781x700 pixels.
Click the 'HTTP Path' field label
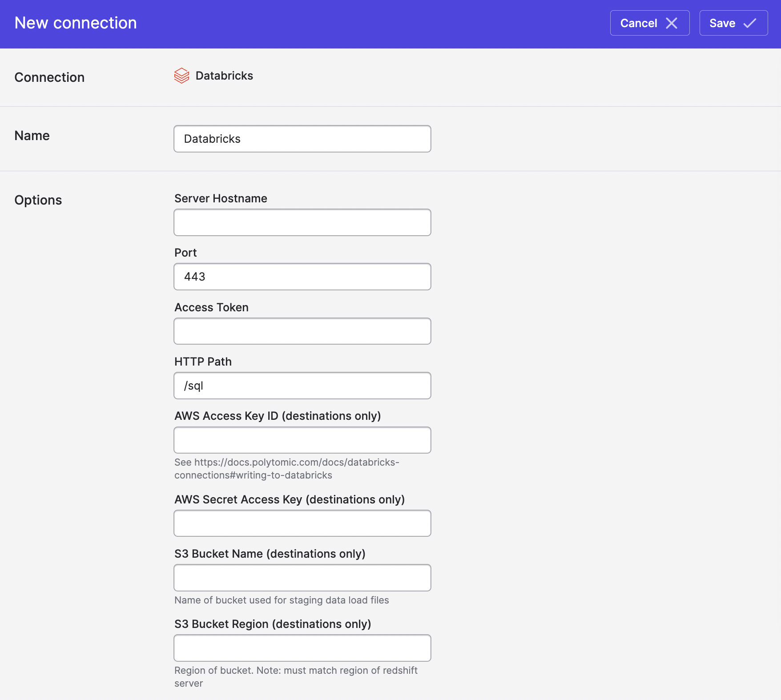coord(203,362)
